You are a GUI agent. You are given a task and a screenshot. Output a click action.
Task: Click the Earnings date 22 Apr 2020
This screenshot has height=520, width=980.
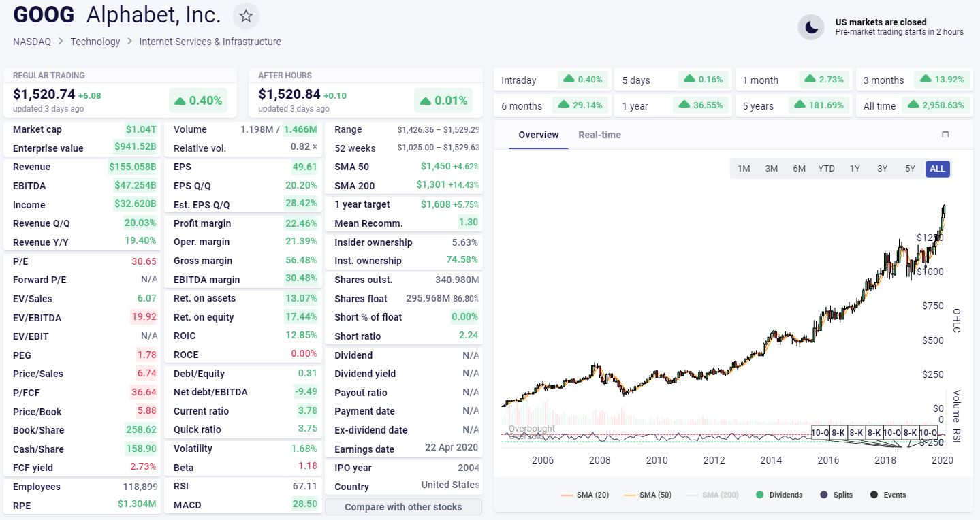(452, 448)
